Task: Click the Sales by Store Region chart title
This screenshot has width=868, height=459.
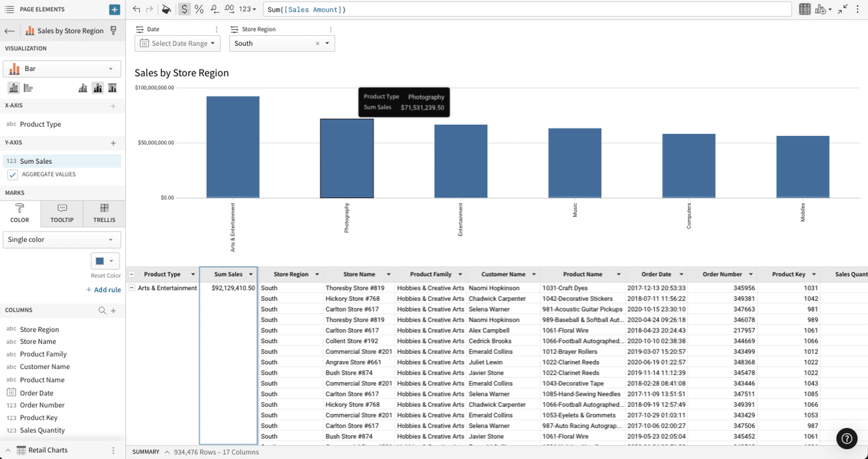Action: point(182,73)
